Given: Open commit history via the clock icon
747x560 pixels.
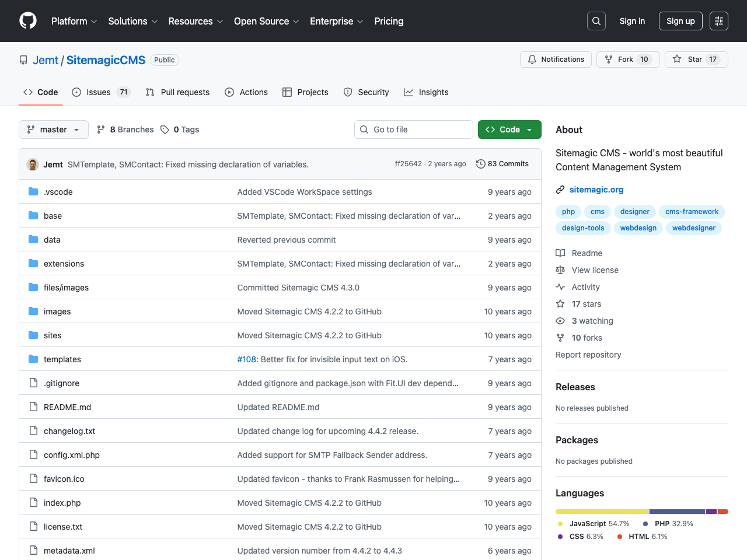Looking at the screenshot, I should [x=481, y=164].
